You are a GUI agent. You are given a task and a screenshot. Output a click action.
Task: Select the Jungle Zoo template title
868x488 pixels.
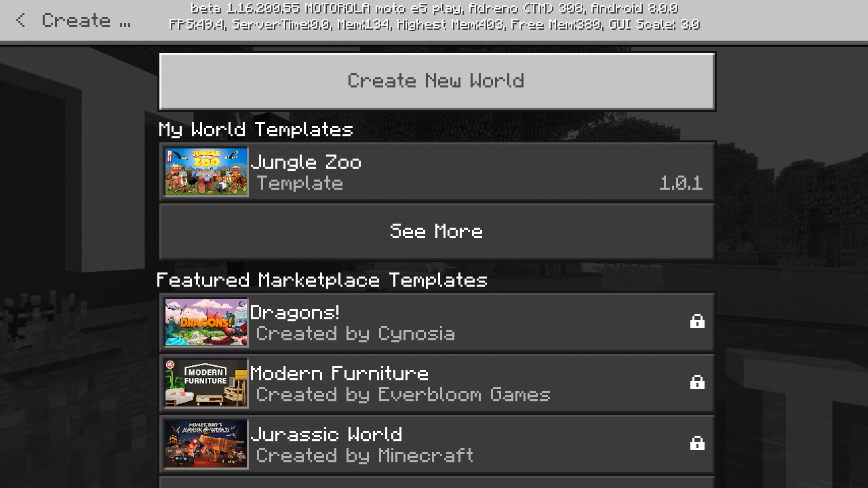click(x=306, y=162)
